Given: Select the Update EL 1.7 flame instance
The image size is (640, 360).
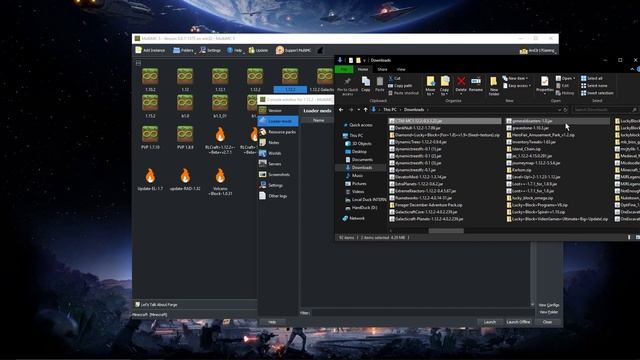Looking at the screenshot, I should (x=150, y=180).
